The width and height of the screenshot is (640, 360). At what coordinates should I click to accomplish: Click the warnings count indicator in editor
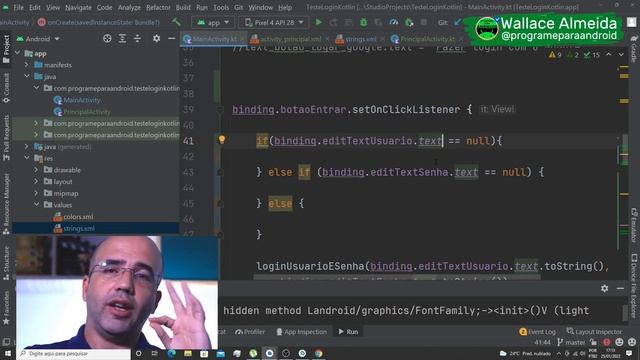coord(556,55)
